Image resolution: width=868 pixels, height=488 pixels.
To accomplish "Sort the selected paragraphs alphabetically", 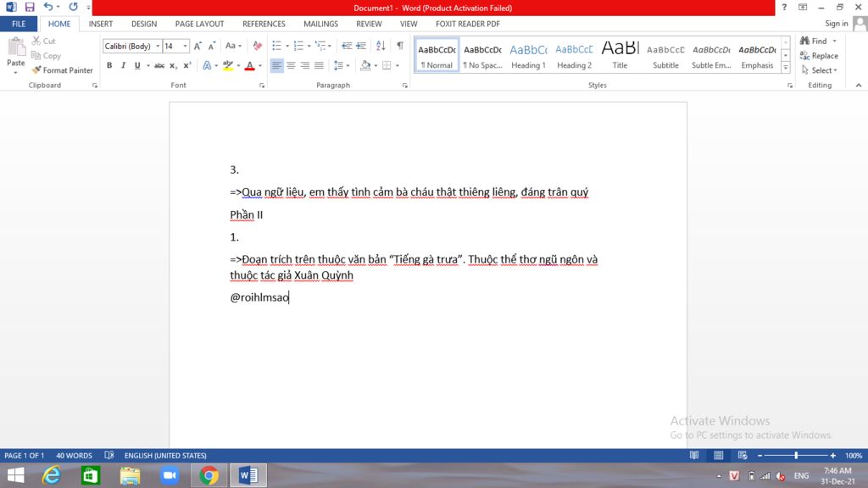I will [x=381, y=46].
